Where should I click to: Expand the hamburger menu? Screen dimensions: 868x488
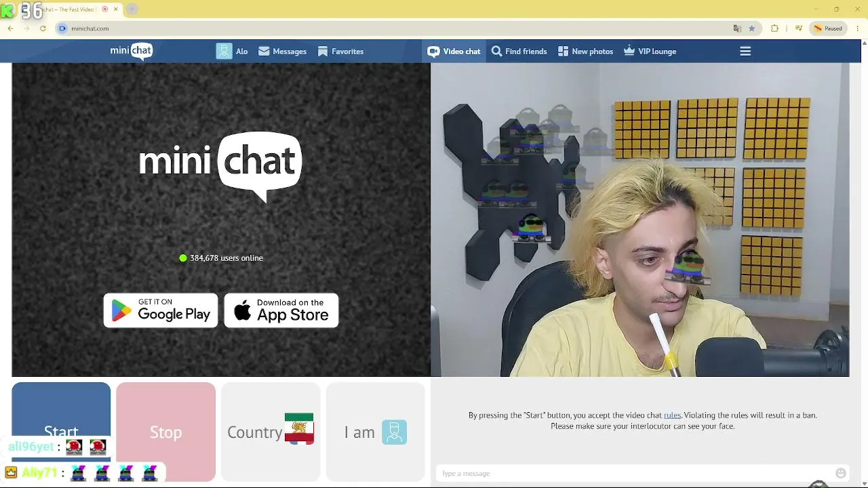[x=745, y=52]
